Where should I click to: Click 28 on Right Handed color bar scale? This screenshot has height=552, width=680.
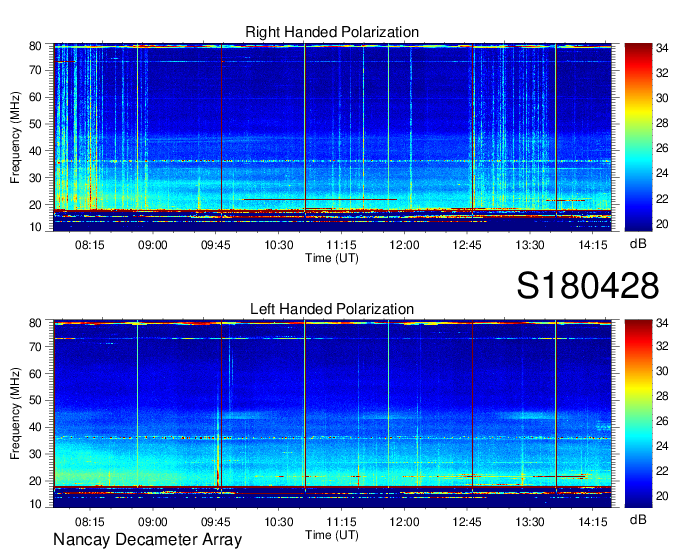662,124
